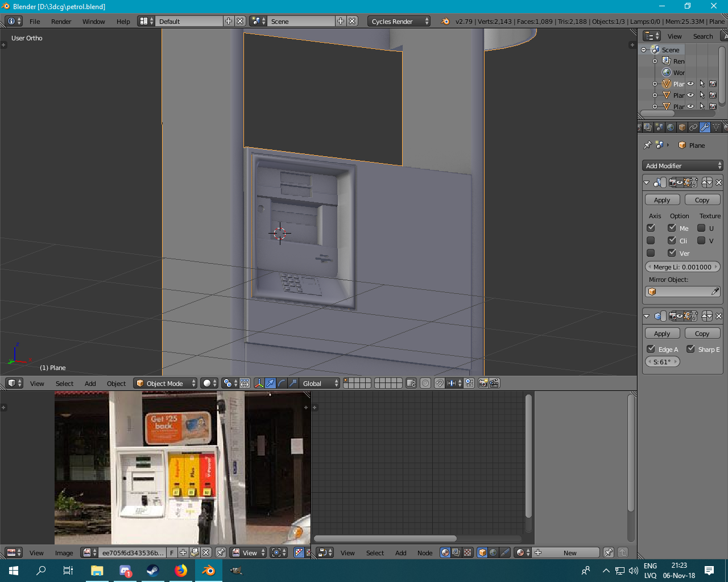Screen dimensions: 728x582
Task: Click the Merge Limit value slider
Action: [682, 267]
